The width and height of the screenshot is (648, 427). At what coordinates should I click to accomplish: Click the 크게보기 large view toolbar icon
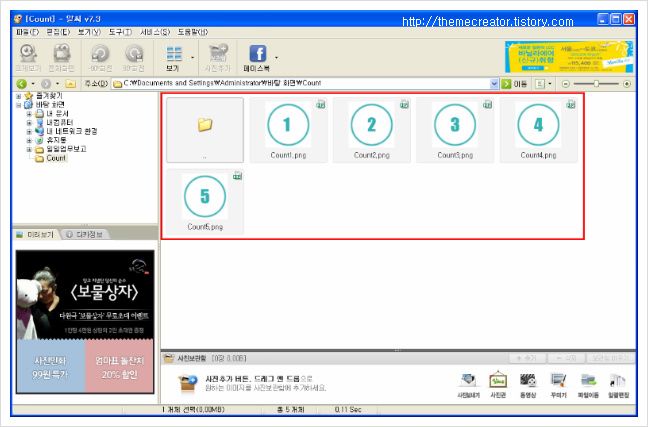[x=28, y=57]
